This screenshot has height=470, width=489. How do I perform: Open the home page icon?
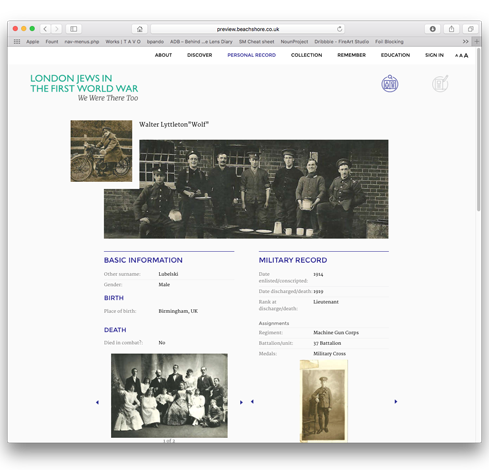(x=140, y=29)
